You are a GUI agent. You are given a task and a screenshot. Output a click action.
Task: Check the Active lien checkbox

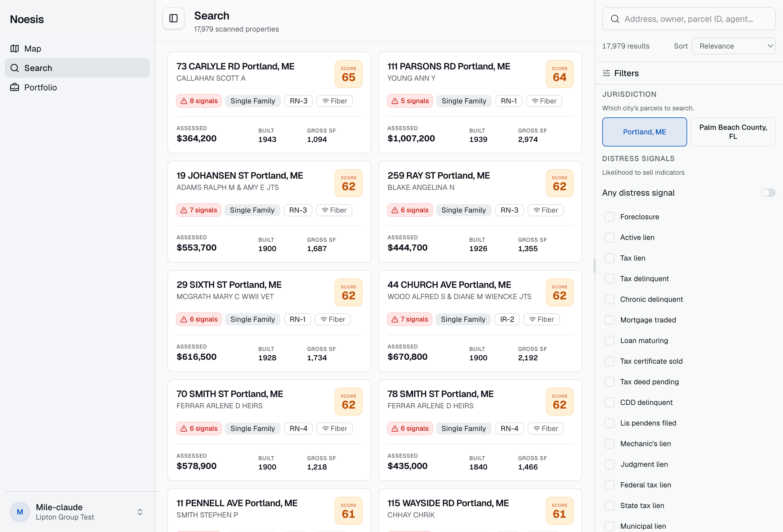(x=609, y=237)
